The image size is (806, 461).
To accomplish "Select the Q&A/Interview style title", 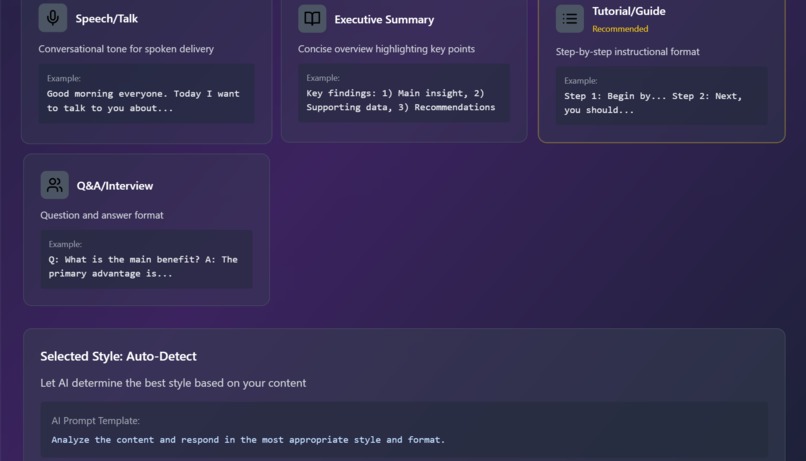I will pyautogui.click(x=115, y=186).
